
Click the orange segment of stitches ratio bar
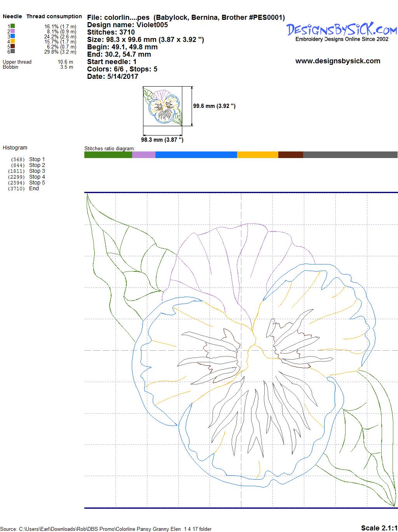pos(257,155)
